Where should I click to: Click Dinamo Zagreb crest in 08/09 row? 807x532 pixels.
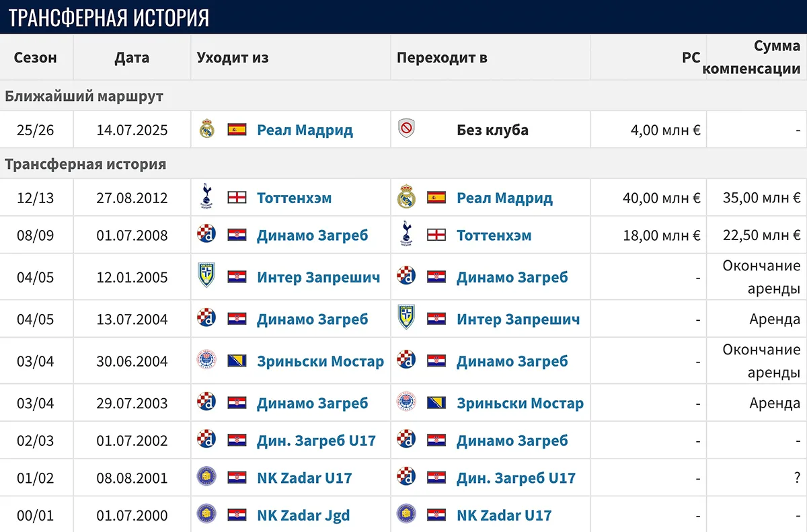(x=206, y=235)
